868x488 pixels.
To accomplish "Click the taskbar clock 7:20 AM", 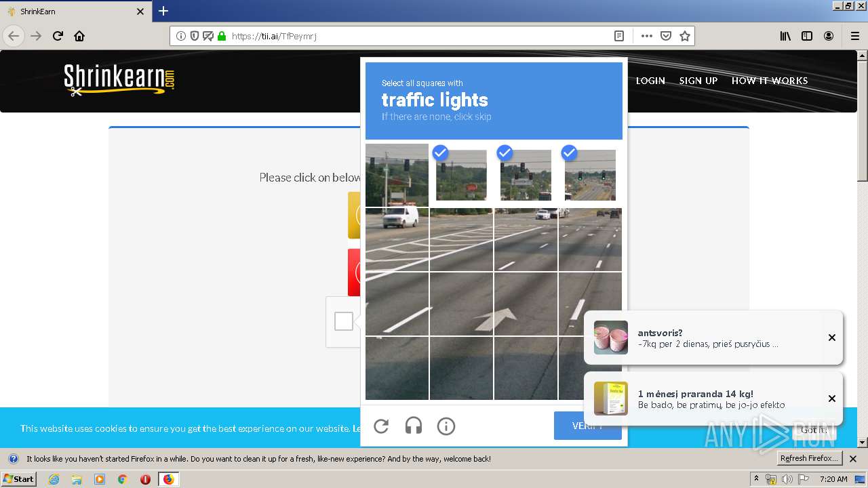I will pos(833,479).
